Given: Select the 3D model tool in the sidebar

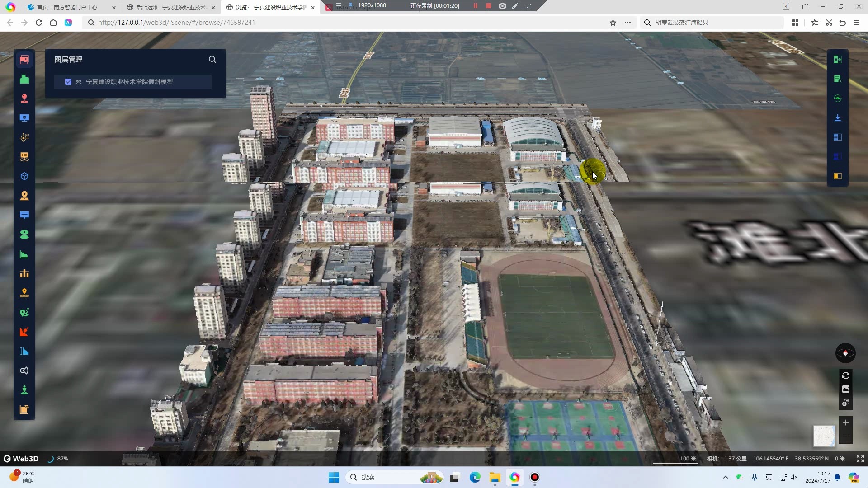Looking at the screenshot, I should pyautogui.click(x=24, y=176).
